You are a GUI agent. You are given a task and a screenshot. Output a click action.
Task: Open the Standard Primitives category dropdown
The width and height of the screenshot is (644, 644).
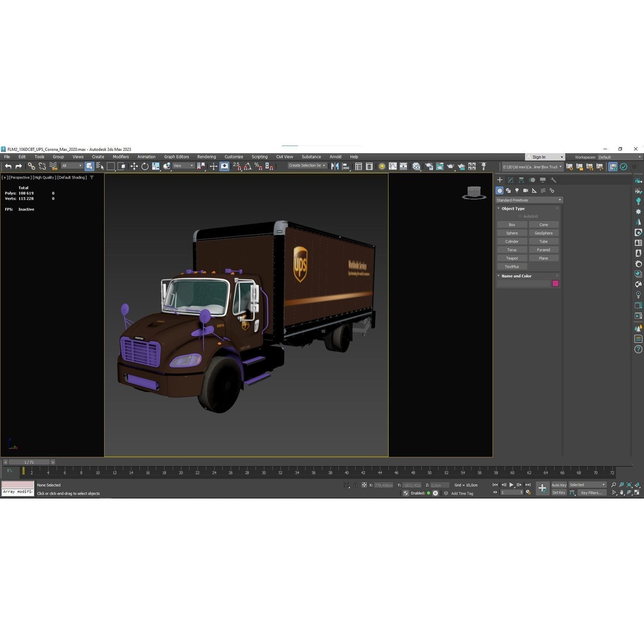tap(529, 200)
